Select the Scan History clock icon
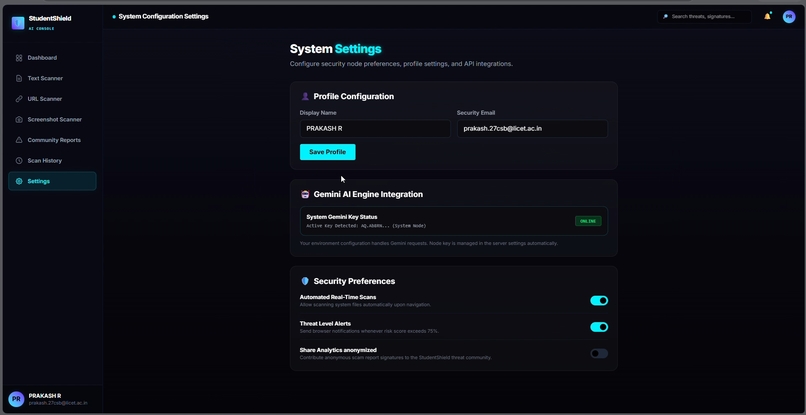The width and height of the screenshot is (806, 415). [19, 161]
